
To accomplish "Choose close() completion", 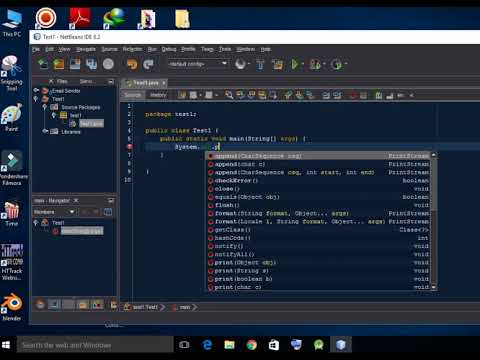I will pyautogui.click(x=318, y=189).
